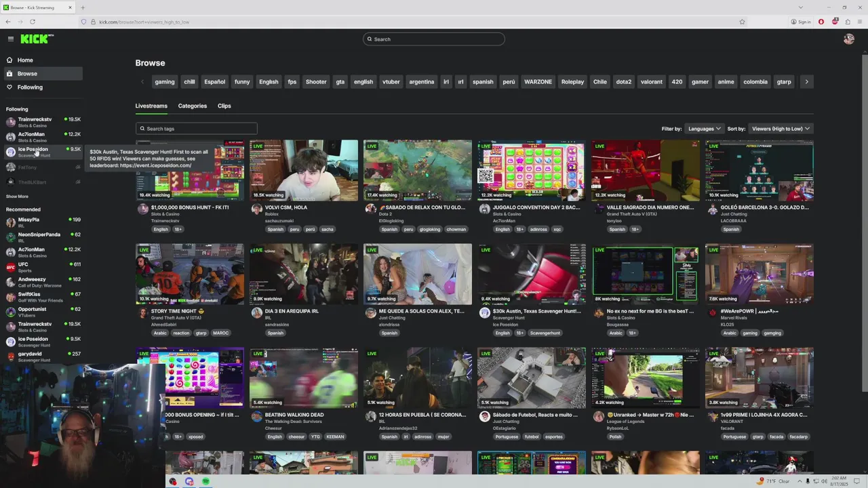Select the dota2 tag chip
The height and width of the screenshot is (488, 868).
(x=624, y=82)
